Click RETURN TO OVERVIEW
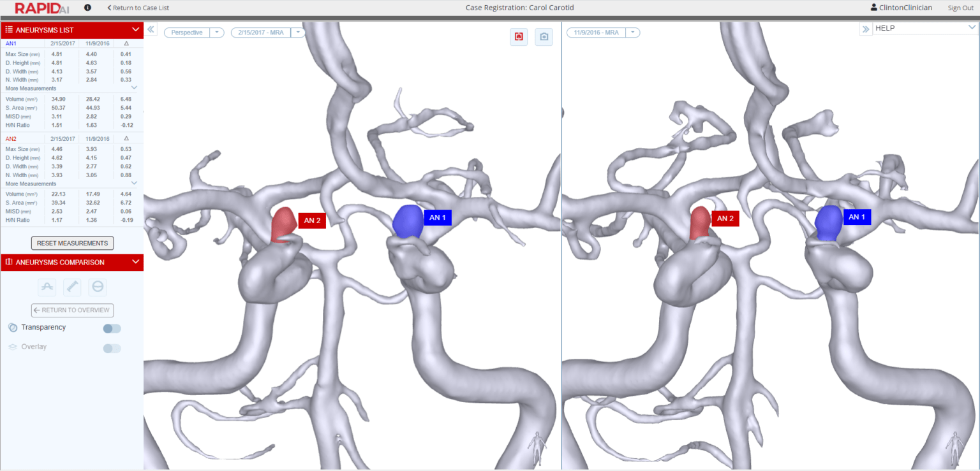 point(72,310)
